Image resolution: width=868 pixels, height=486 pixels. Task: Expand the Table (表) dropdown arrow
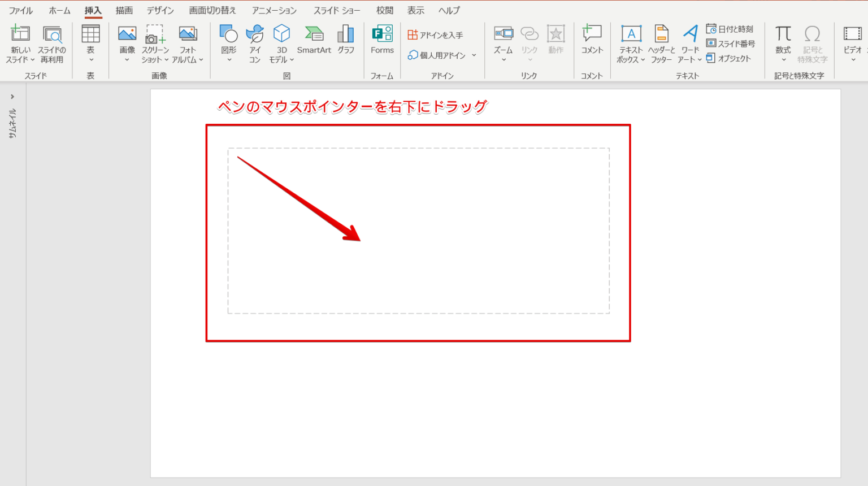pyautogui.click(x=91, y=60)
